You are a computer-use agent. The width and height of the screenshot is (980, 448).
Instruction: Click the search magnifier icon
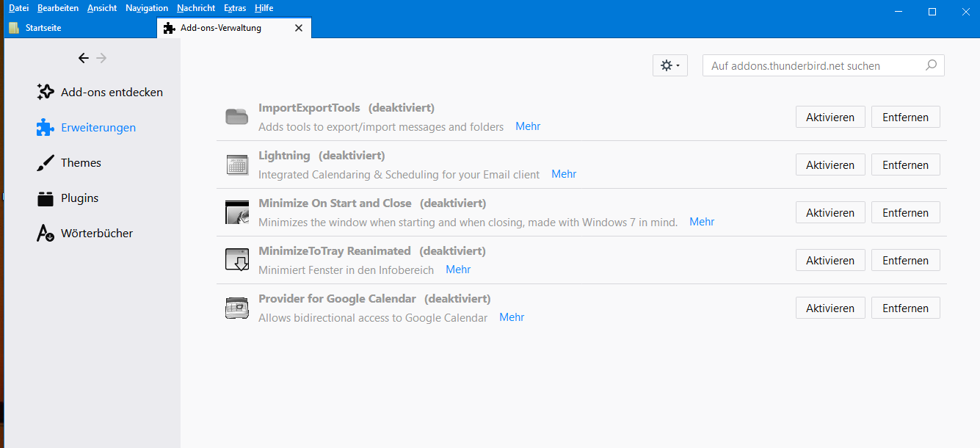pyautogui.click(x=931, y=65)
